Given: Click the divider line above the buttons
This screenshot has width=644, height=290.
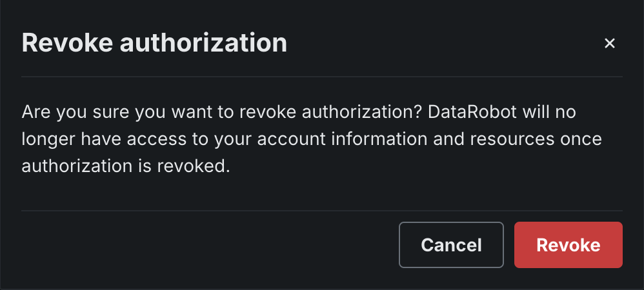Looking at the screenshot, I should pyautogui.click(x=322, y=211).
